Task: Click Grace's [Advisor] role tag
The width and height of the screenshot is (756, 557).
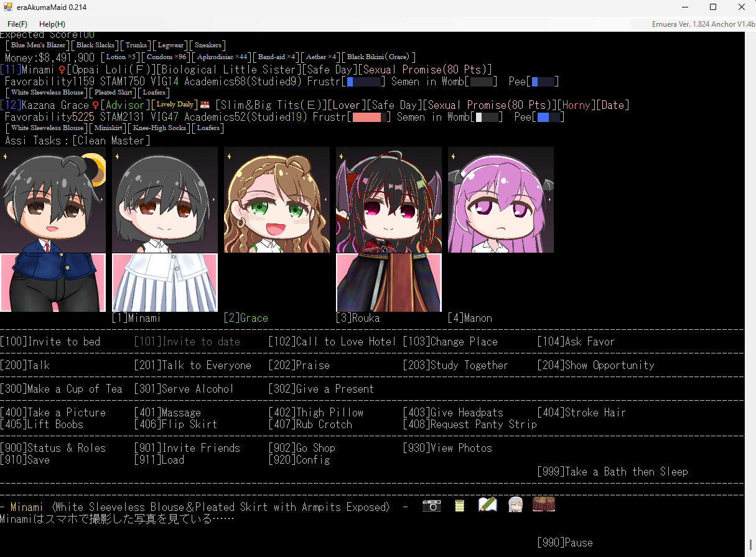Action: coord(125,105)
